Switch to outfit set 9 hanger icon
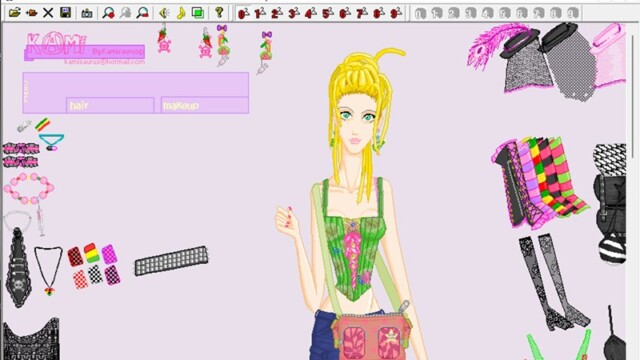640x360 pixels. click(x=396, y=13)
